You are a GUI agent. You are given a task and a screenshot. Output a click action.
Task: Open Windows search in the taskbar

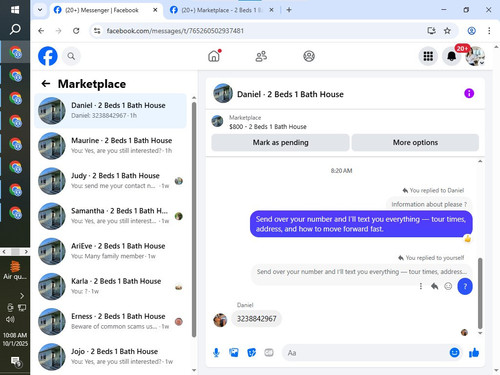(x=15, y=29)
